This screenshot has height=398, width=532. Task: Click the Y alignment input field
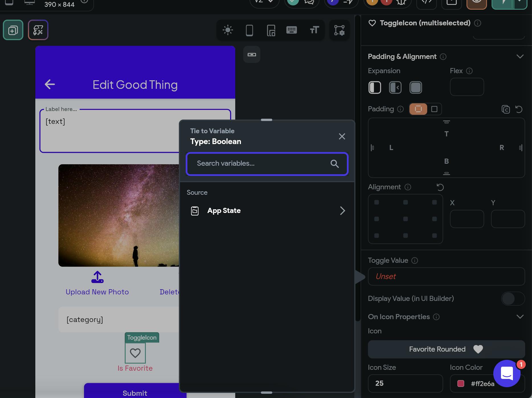(x=508, y=219)
